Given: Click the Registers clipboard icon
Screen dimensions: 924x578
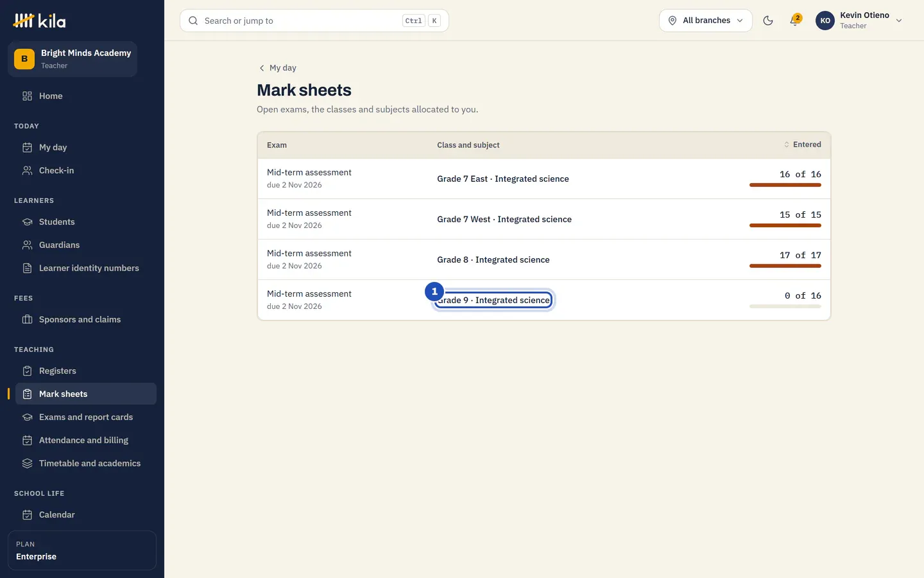Looking at the screenshot, I should click(27, 371).
